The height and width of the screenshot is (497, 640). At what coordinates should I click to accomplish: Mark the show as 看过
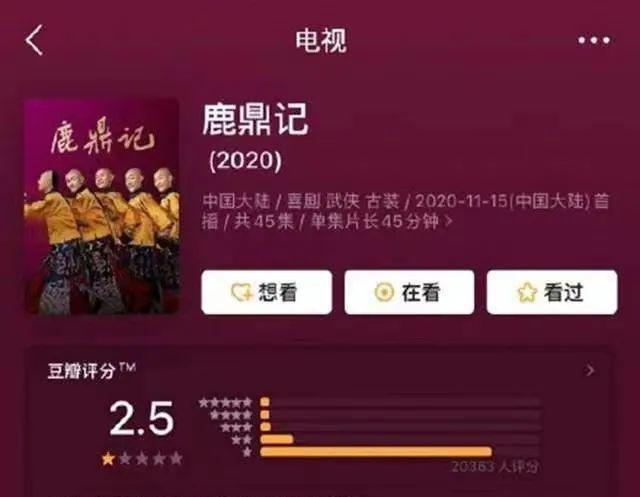(552, 292)
